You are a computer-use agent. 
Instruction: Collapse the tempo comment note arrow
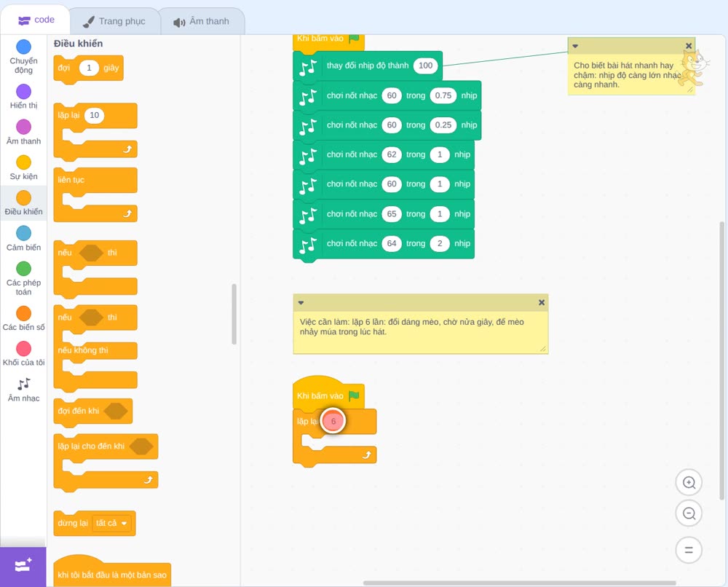[575, 46]
